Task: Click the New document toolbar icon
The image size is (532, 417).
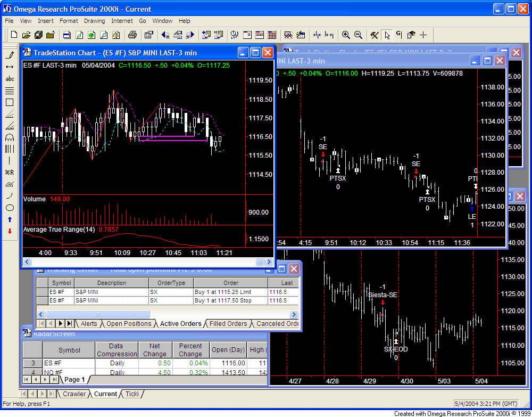Action: coord(14,35)
